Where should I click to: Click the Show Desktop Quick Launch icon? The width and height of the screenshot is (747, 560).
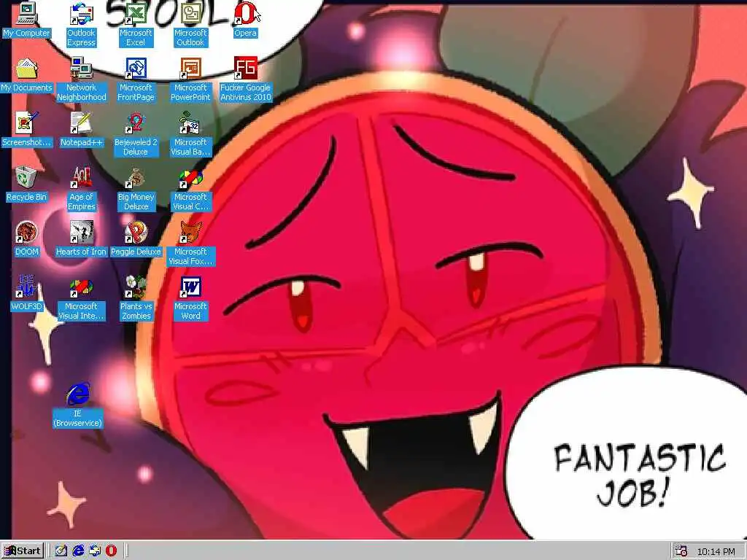pyautogui.click(x=61, y=551)
